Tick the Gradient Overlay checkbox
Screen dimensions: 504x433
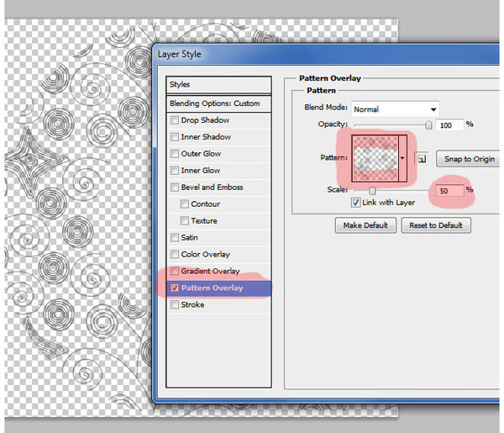(x=175, y=271)
